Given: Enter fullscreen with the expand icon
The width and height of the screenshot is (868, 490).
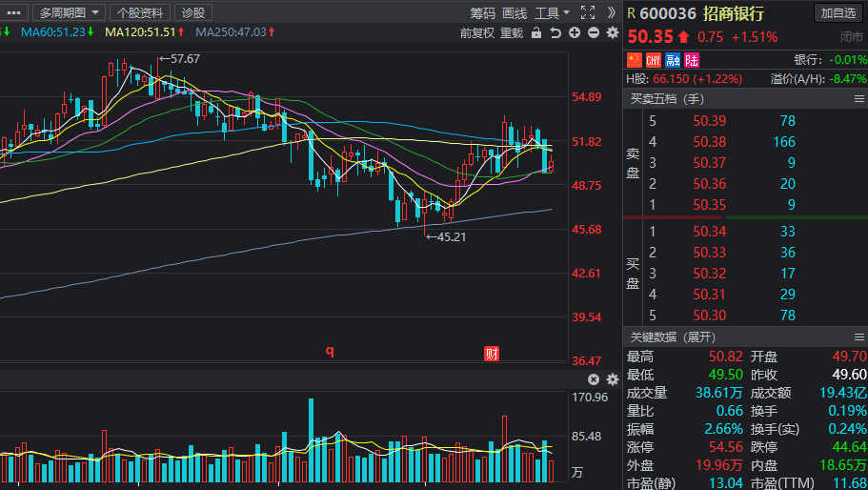Looking at the screenshot, I should [x=587, y=12].
